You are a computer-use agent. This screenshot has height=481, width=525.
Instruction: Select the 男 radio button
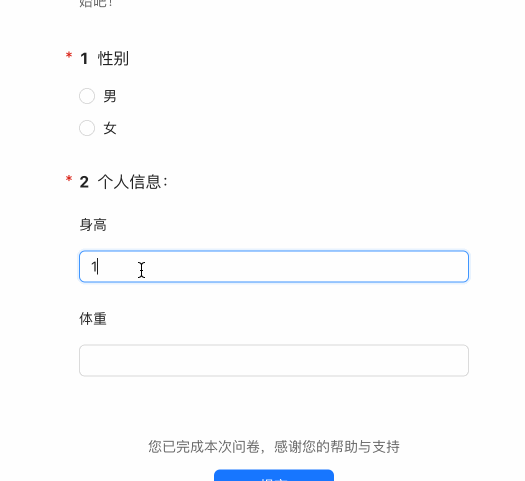tap(87, 96)
